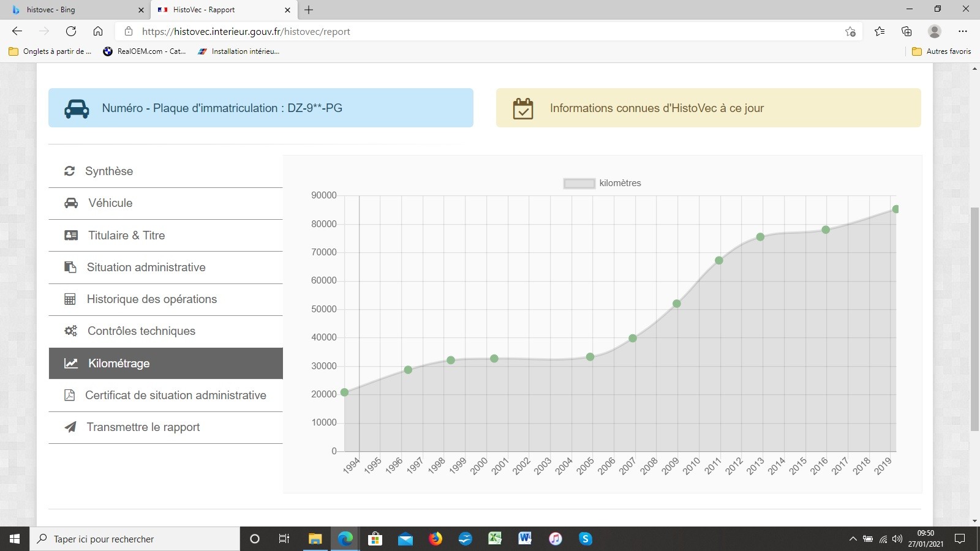Click the 1994 data point on chart
This screenshot has height=551, width=980.
[344, 392]
